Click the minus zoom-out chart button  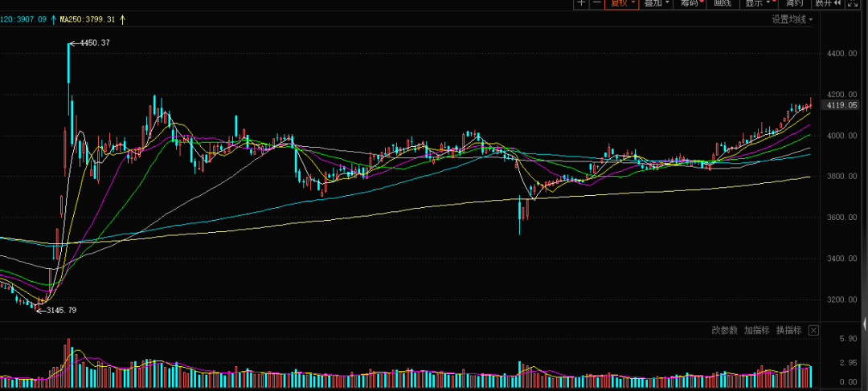(x=596, y=3)
